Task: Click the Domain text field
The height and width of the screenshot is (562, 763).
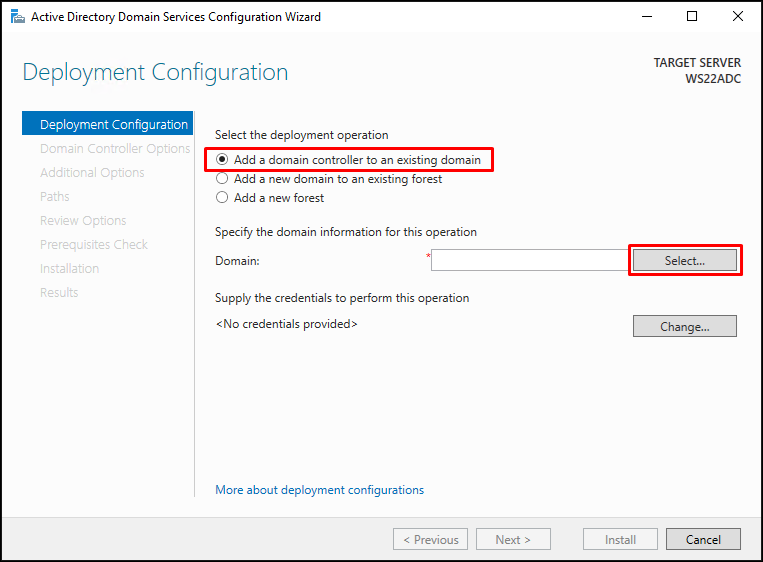Action: [x=529, y=260]
